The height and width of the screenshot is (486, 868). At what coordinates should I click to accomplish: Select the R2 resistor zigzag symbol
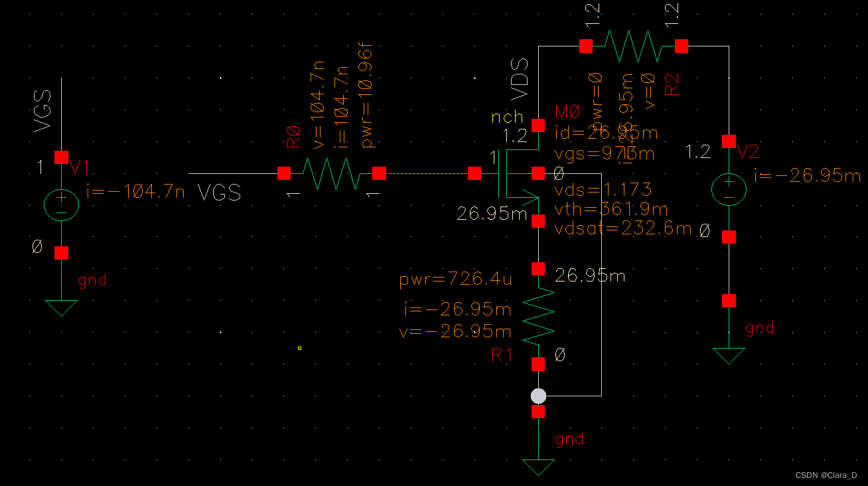633,46
